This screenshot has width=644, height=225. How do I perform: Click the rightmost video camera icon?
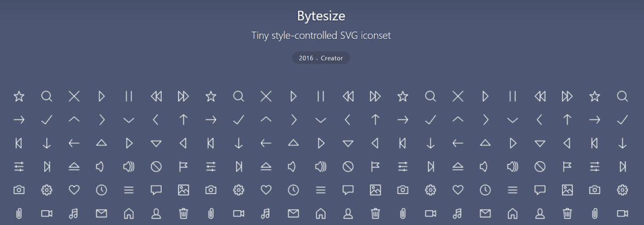[x=622, y=213]
